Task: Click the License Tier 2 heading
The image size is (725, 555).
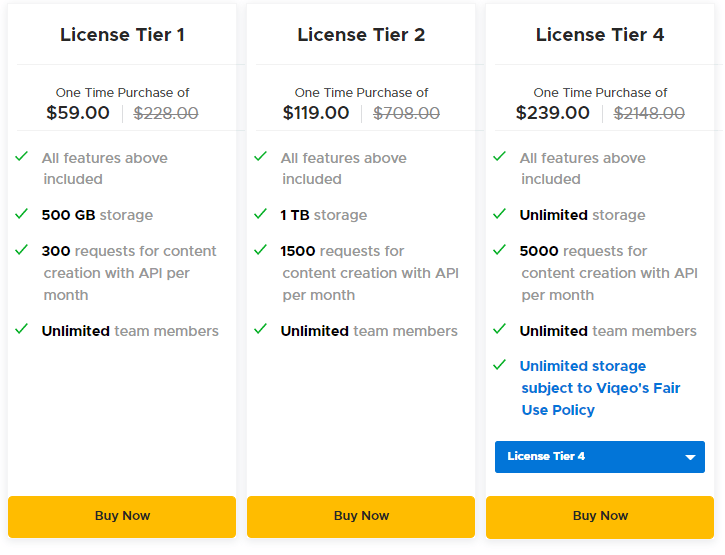Action: tap(361, 35)
